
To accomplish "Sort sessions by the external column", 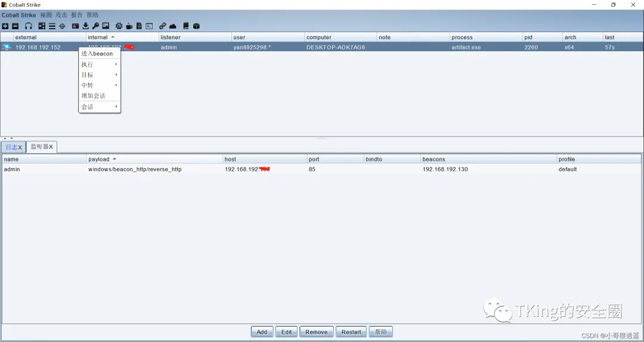I will 49,38.
